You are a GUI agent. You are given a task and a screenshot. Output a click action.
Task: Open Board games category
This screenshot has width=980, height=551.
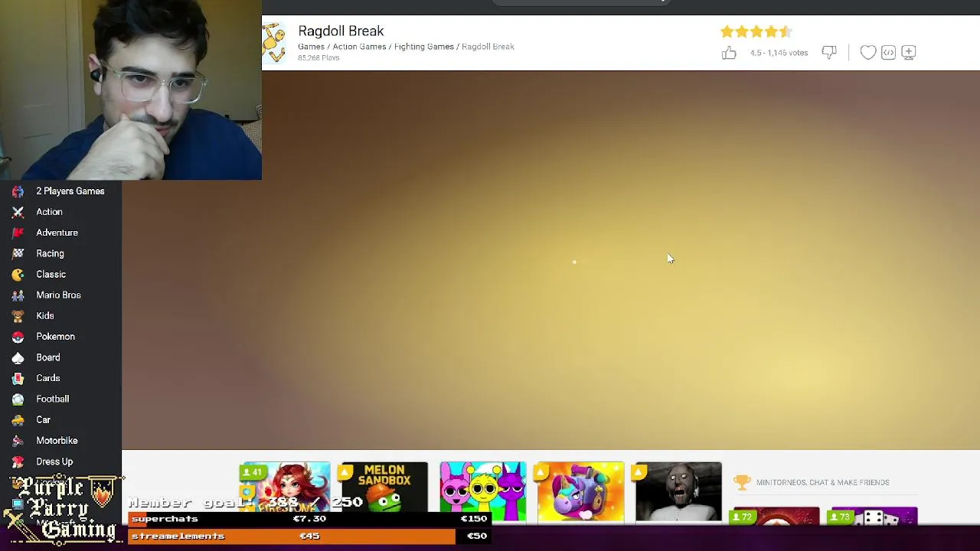pos(47,357)
